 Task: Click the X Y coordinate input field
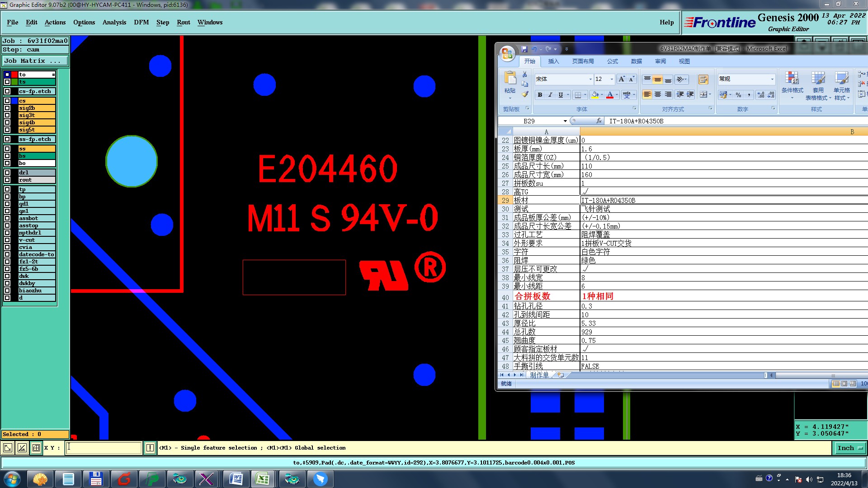pos(104,448)
